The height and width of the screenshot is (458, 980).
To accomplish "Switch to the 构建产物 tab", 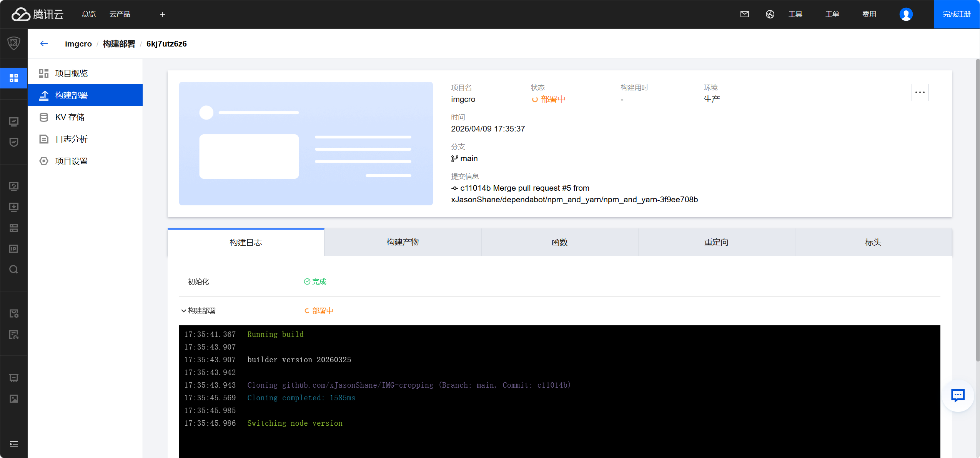I will 403,242.
